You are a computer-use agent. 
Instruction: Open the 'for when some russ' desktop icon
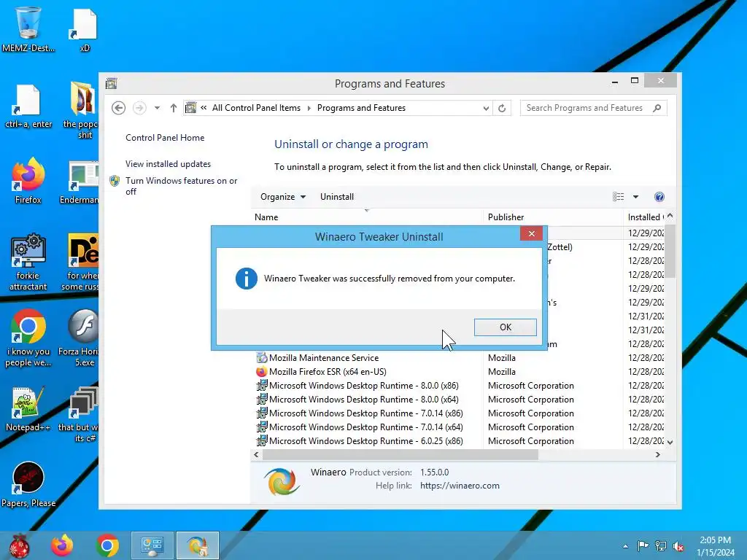[x=81, y=262]
